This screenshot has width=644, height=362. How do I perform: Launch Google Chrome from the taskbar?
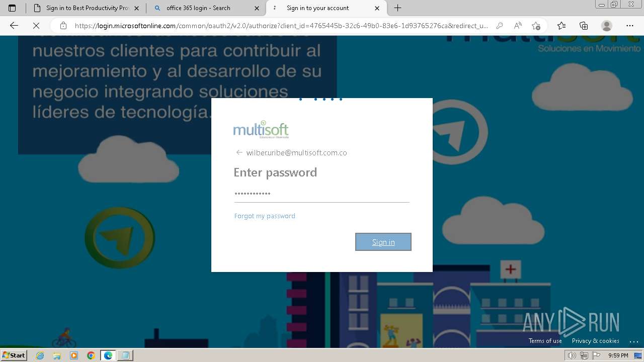91,355
